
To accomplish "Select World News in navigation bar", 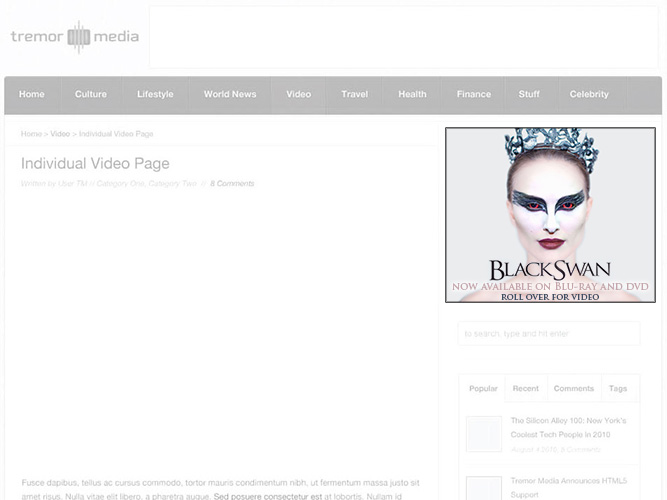I will coord(230,95).
